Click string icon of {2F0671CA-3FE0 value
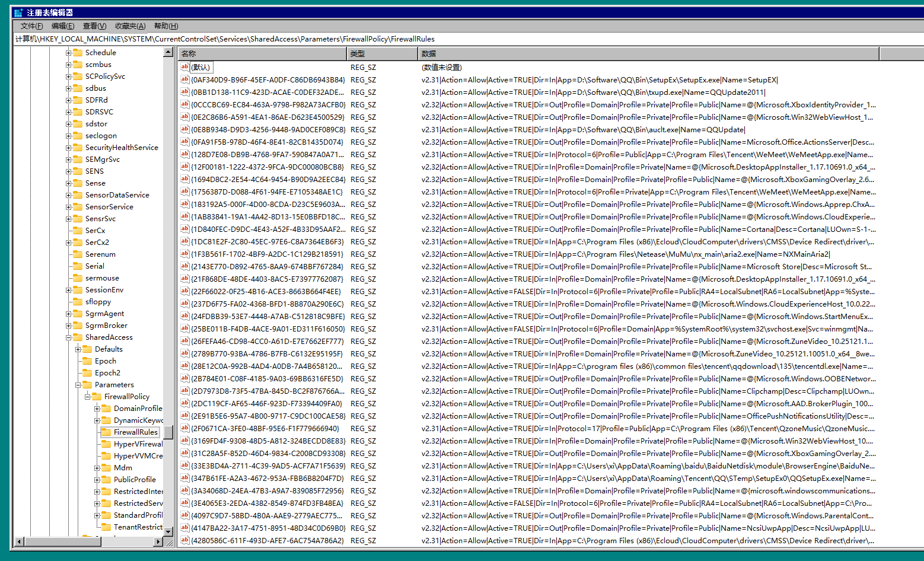Screen dimensions: 924x561 [x=185, y=428]
